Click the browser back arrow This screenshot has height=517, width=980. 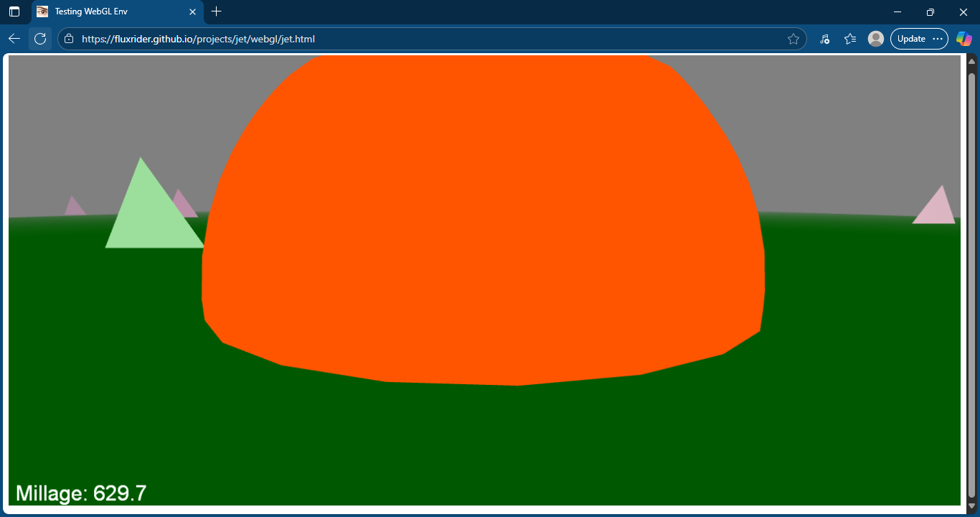point(14,39)
